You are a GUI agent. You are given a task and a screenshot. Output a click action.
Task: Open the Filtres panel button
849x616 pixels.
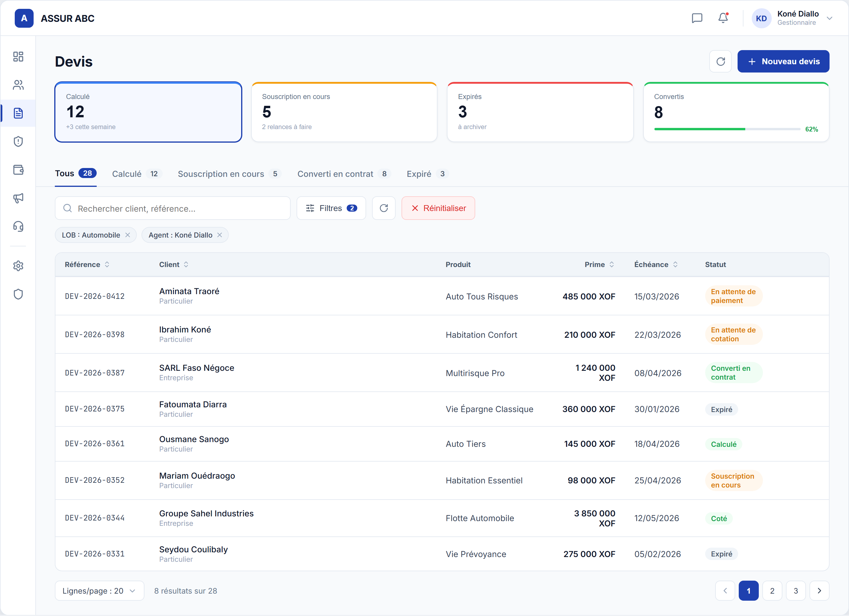331,208
